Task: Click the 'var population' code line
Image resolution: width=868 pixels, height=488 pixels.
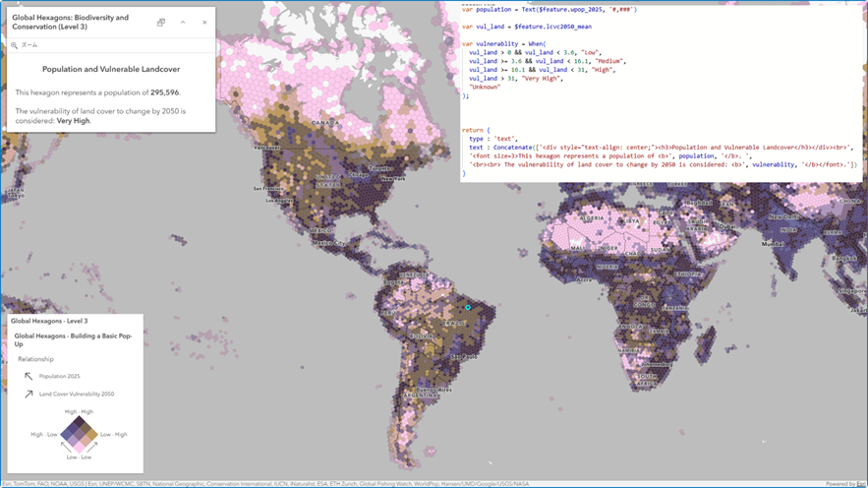Action: coord(550,10)
